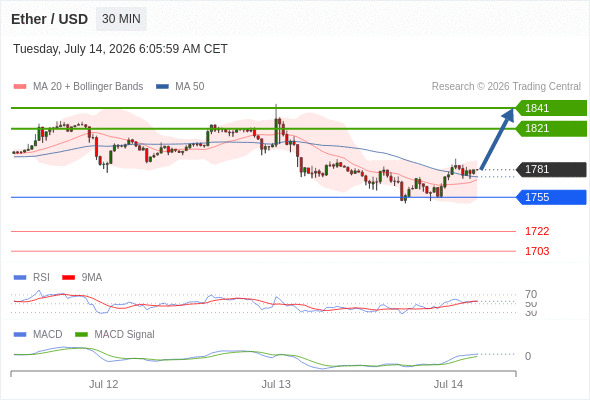
Task: Click the 30 MIN timeframe badge
Action: [121, 19]
